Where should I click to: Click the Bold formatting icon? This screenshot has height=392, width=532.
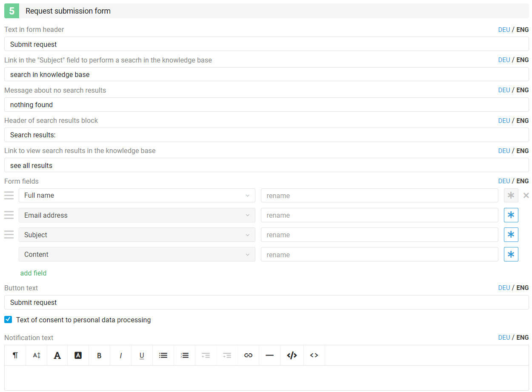coord(99,355)
